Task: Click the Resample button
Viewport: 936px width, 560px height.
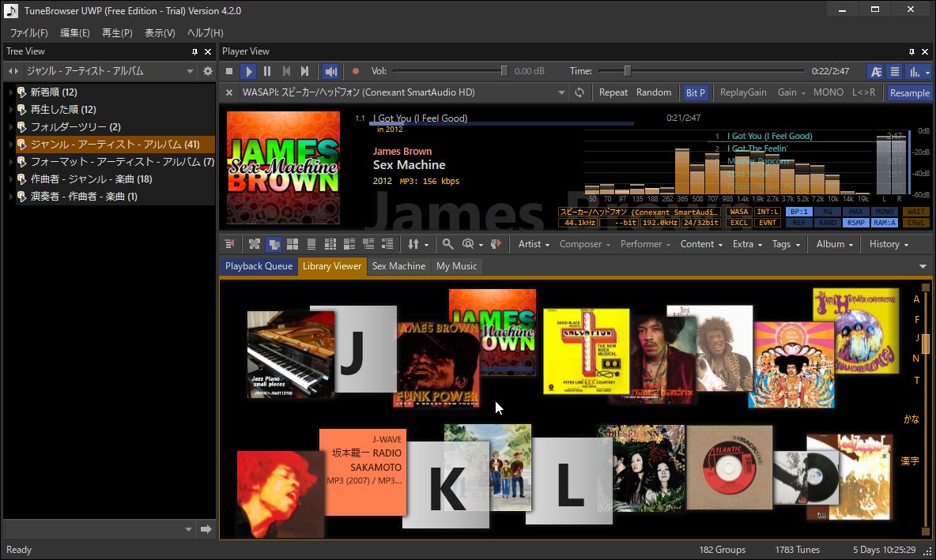Action: (909, 92)
